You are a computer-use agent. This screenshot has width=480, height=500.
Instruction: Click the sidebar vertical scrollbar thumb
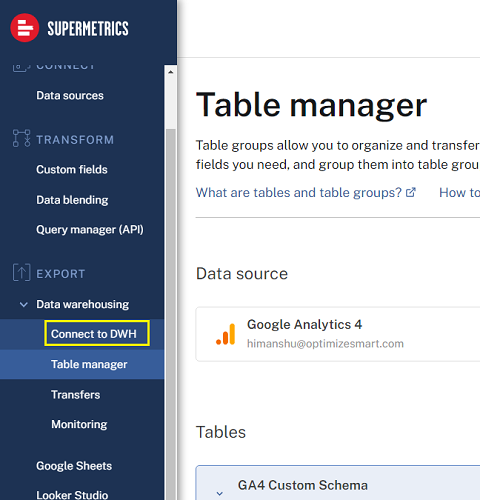pos(171,313)
